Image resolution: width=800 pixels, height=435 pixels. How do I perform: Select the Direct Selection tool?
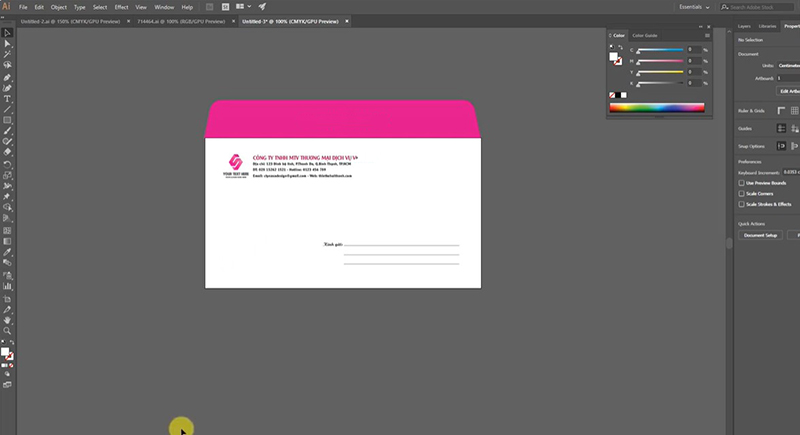click(x=8, y=44)
